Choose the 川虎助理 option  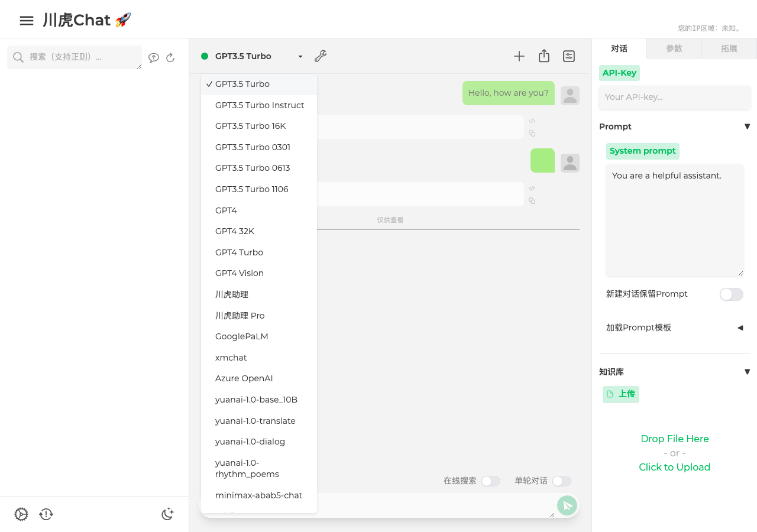(259, 294)
